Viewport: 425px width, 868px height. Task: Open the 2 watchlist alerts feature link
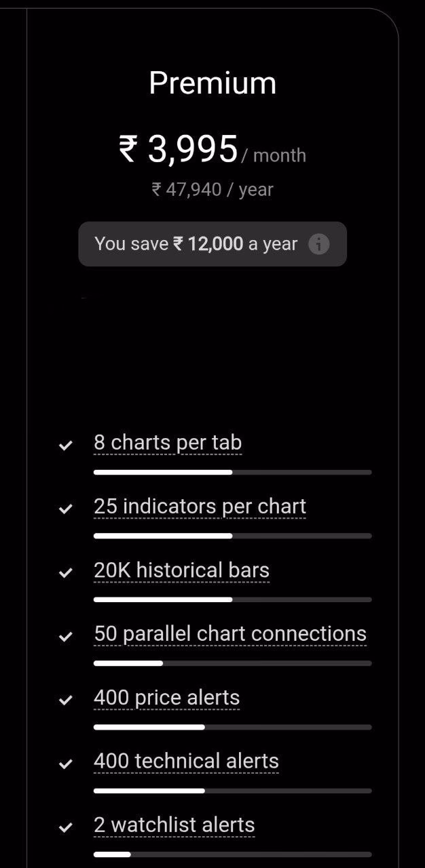(174, 825)
